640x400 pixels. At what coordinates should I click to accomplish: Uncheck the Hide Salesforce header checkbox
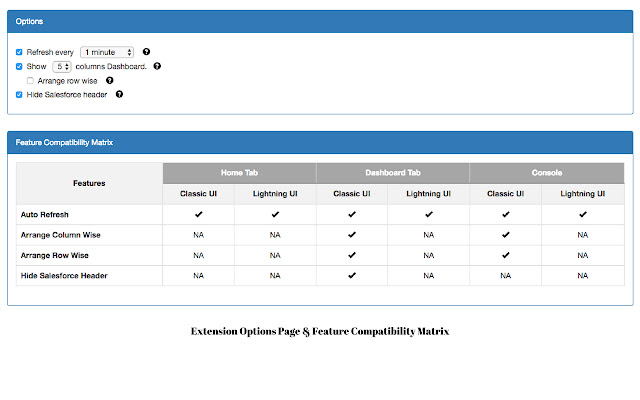19,95
